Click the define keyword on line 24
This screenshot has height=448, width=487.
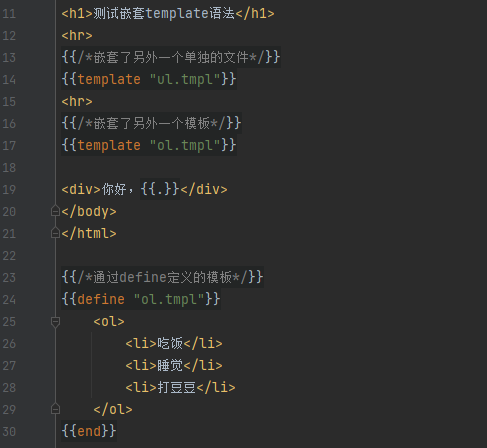(x=101, y=299)
